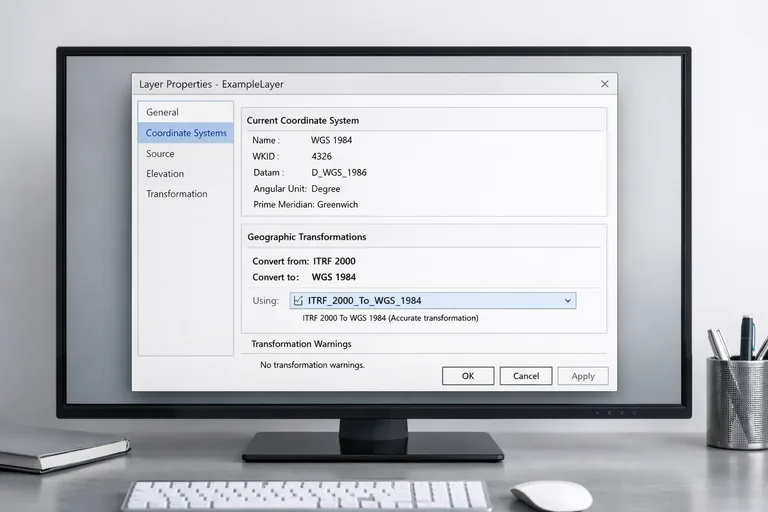Go to the Transformation tab
This screenshot has height=512, width=768.
click(x=186, y=194)
